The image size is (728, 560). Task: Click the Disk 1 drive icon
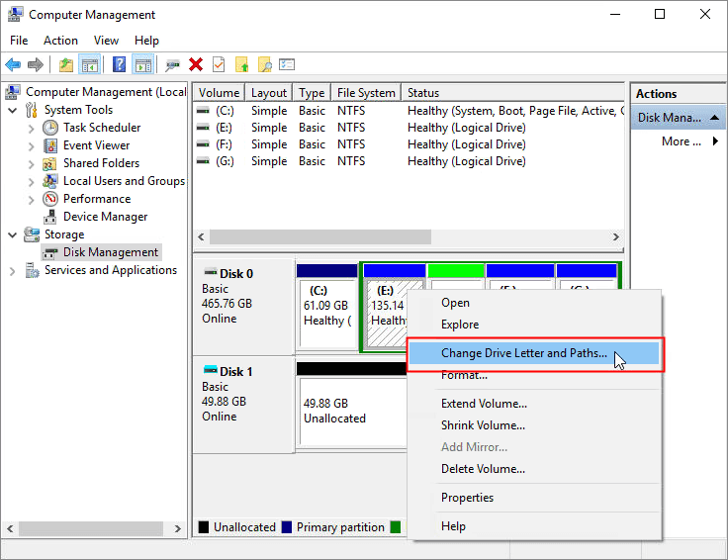click(211, 370)
